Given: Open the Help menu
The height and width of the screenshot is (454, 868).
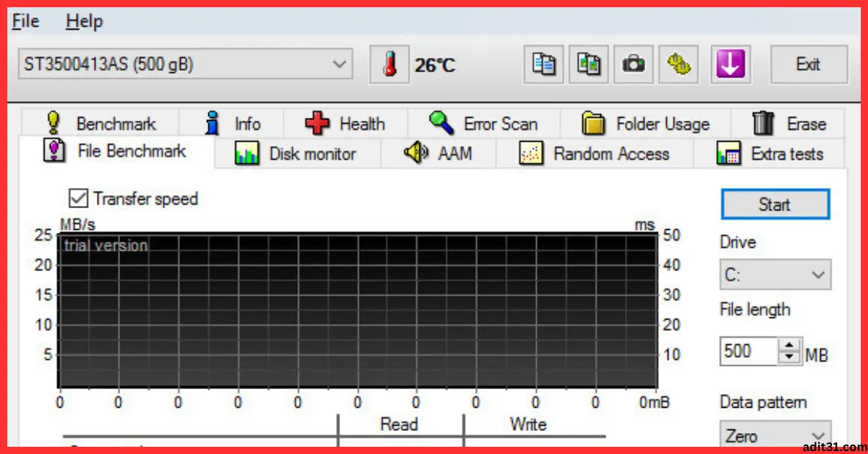Looking at the screenshot, I should pos(84,22).
